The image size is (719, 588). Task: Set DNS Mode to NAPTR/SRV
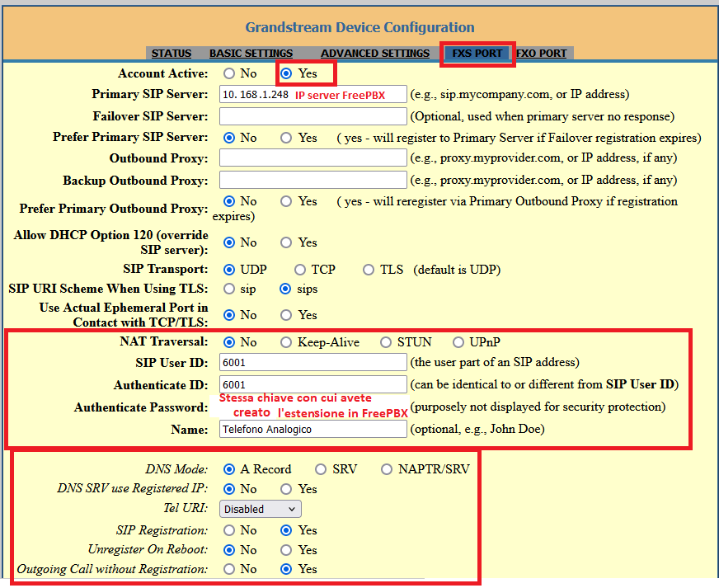[x=387, y=469]
